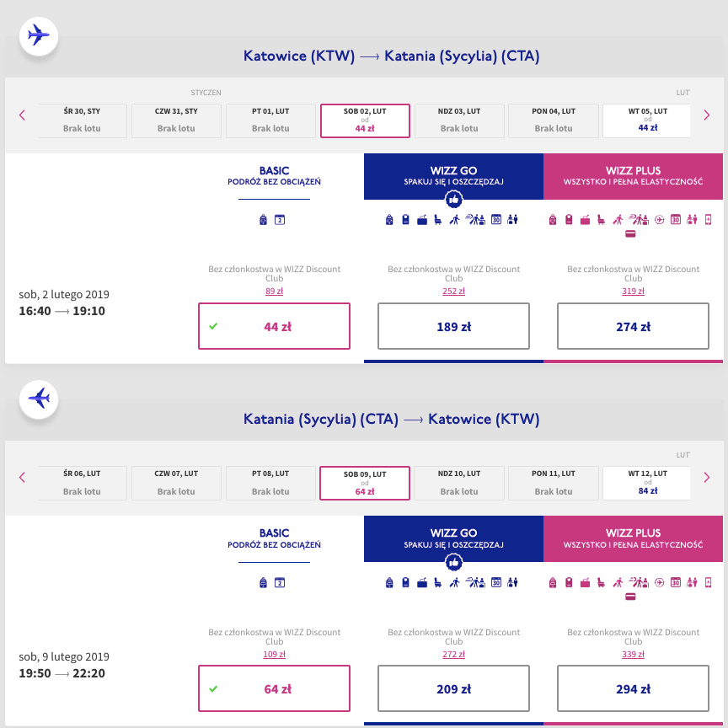Click outbound WIZZ PLUS checked suitcase icon
Screen dimensions: 728x728
click(585, 220)
